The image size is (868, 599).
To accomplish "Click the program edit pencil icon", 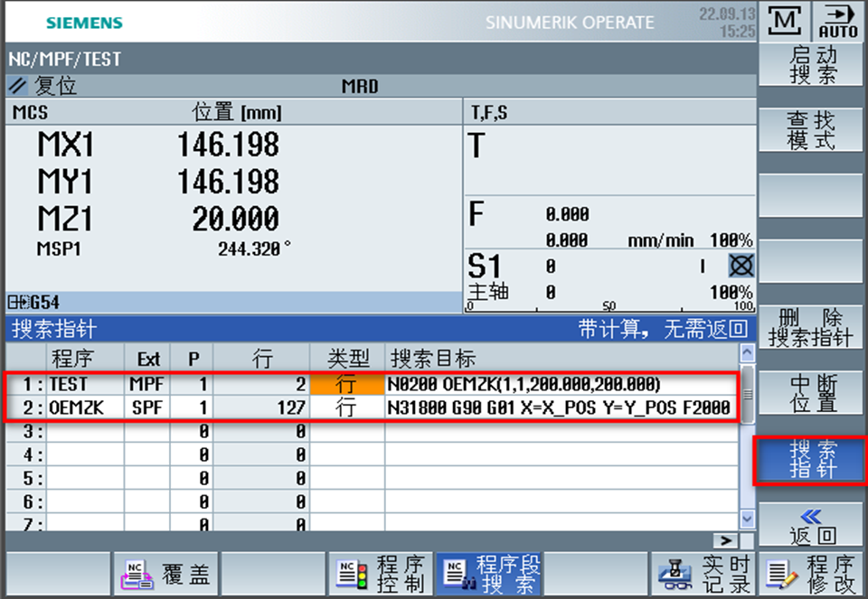I will pyautogui.click(x=781, y=576).
